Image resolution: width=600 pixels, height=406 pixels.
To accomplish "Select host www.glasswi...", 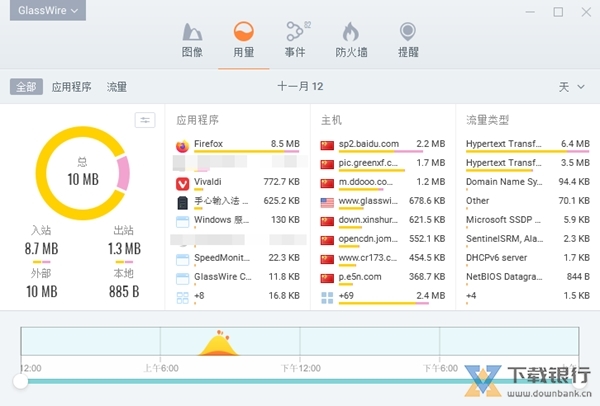I will [368, 201].
